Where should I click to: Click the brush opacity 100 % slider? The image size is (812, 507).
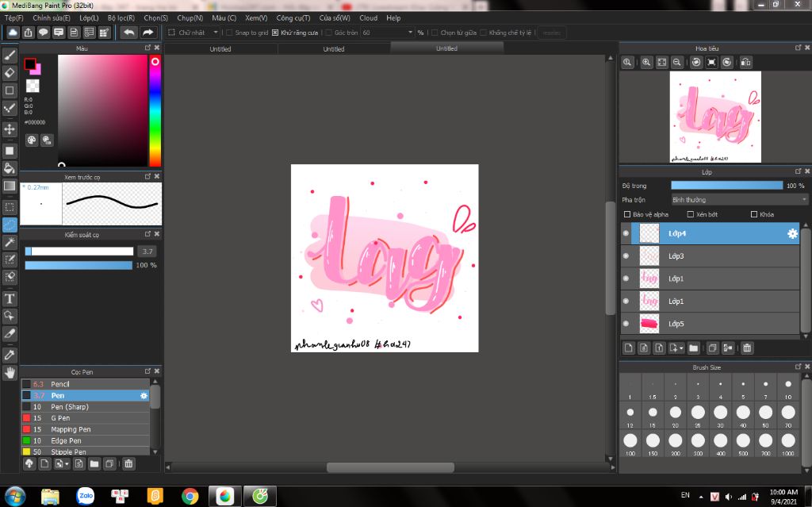click(x=79, y=266)
